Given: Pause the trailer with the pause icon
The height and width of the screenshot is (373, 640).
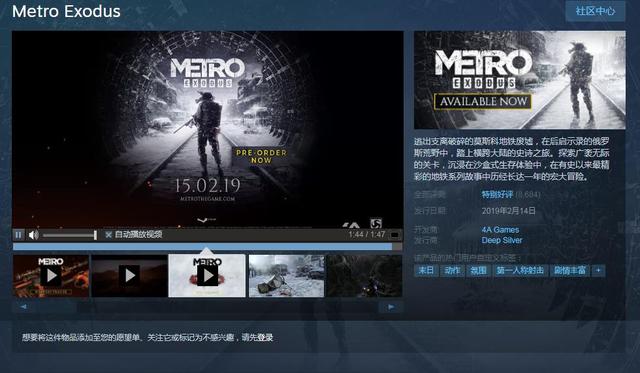Looking at the screenshot, I should click(x=18, y=235).
